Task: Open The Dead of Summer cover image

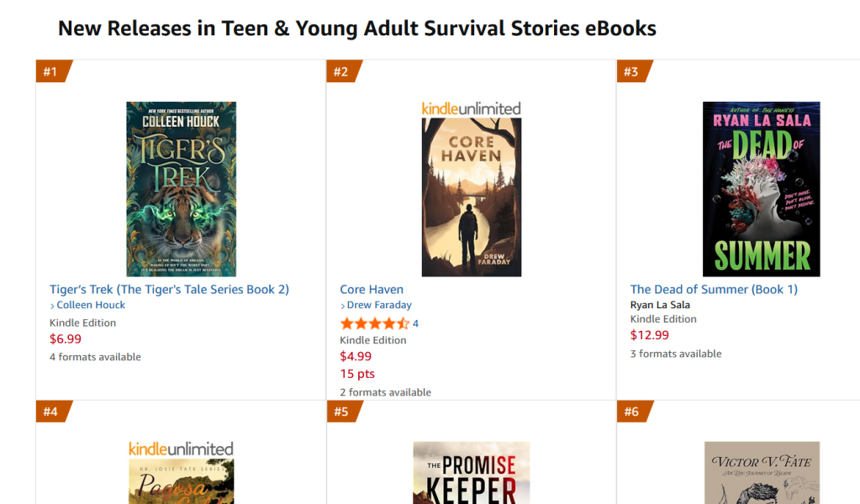Action: point(761,189)
